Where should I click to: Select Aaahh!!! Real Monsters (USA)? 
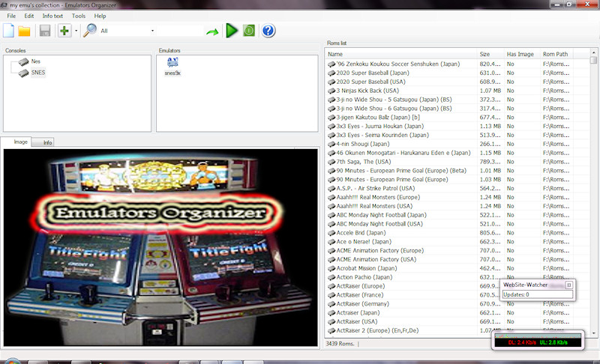(374, 206)
